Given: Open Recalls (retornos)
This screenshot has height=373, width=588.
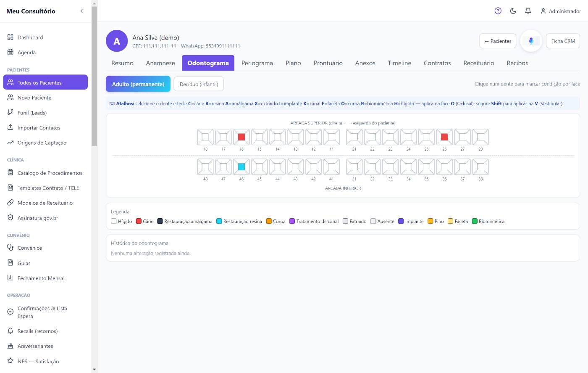Looking at the screenshot, I should (45, 331).
